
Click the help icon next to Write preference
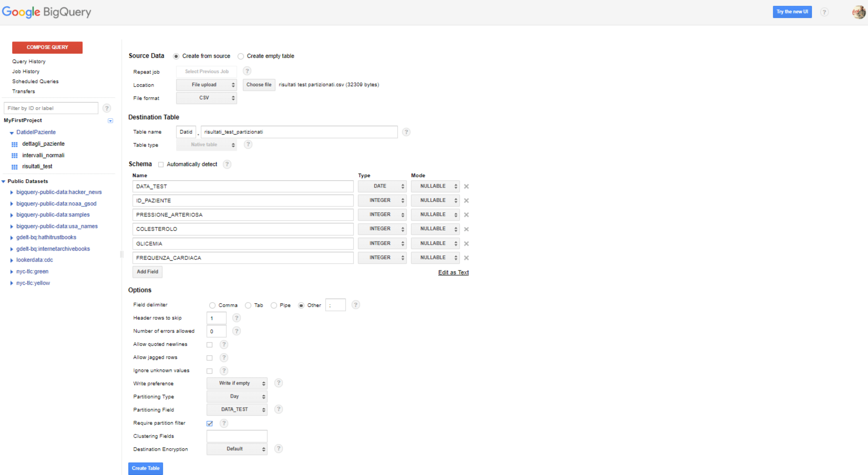[278, 383]
